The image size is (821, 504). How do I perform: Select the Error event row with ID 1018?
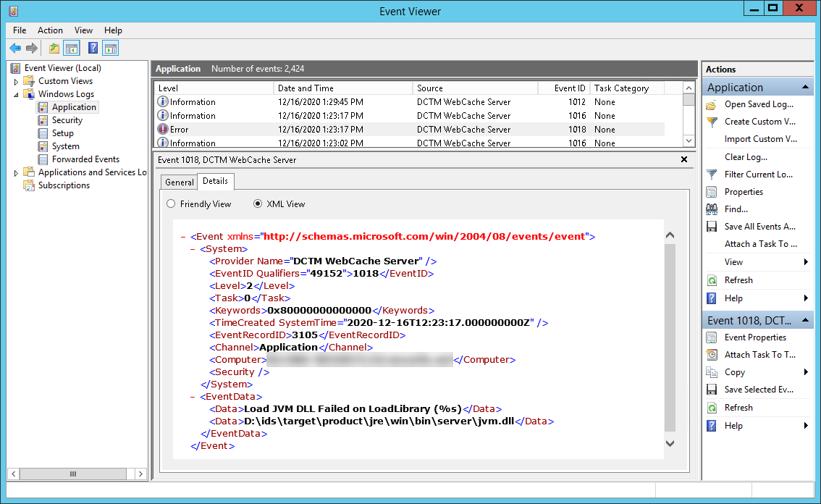click(x=410, y=130)
